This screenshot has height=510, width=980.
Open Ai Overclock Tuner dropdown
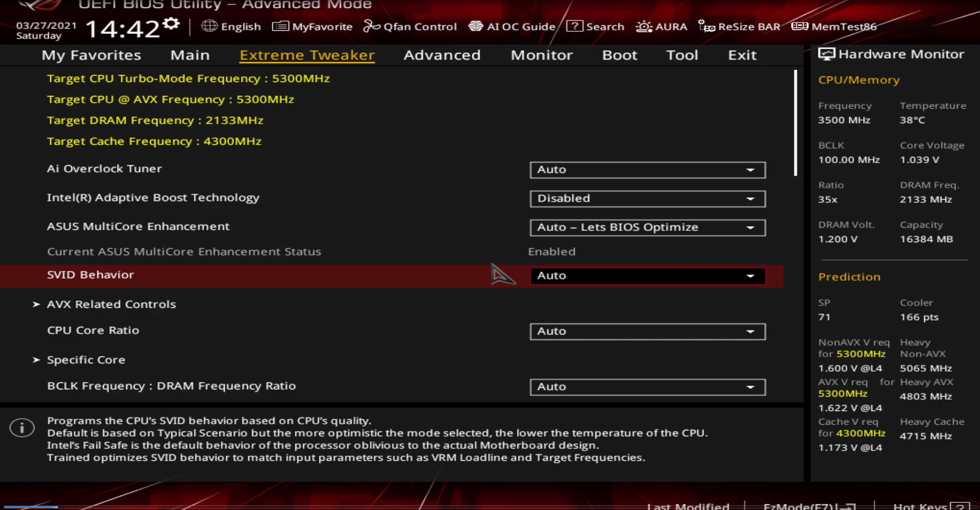[647, 170]
